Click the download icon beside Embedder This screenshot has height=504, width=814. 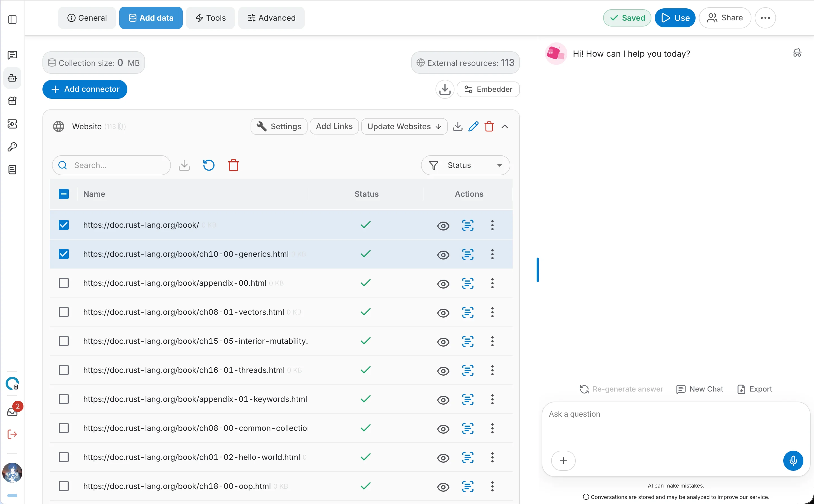tap(445, 89)
